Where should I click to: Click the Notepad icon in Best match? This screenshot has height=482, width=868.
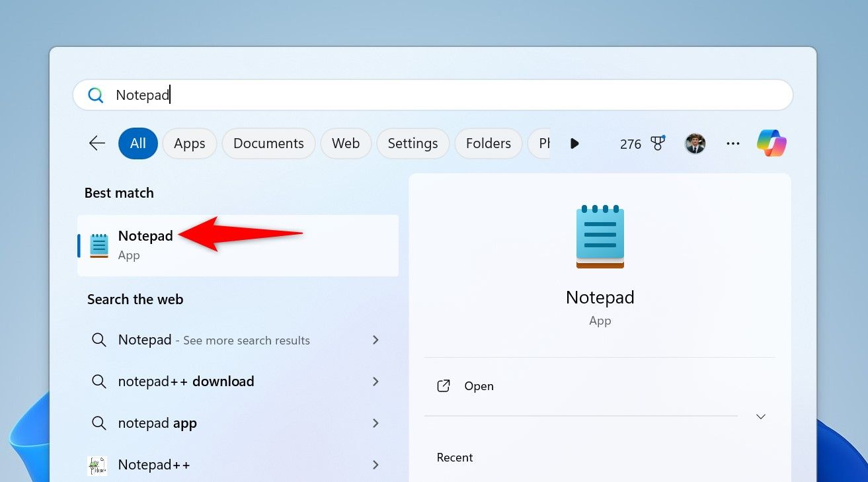99,245
